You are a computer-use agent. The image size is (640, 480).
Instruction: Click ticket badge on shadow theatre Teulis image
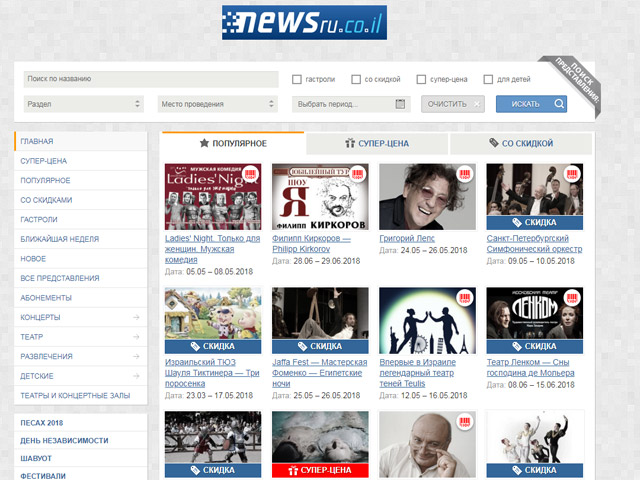pos(465,298)
